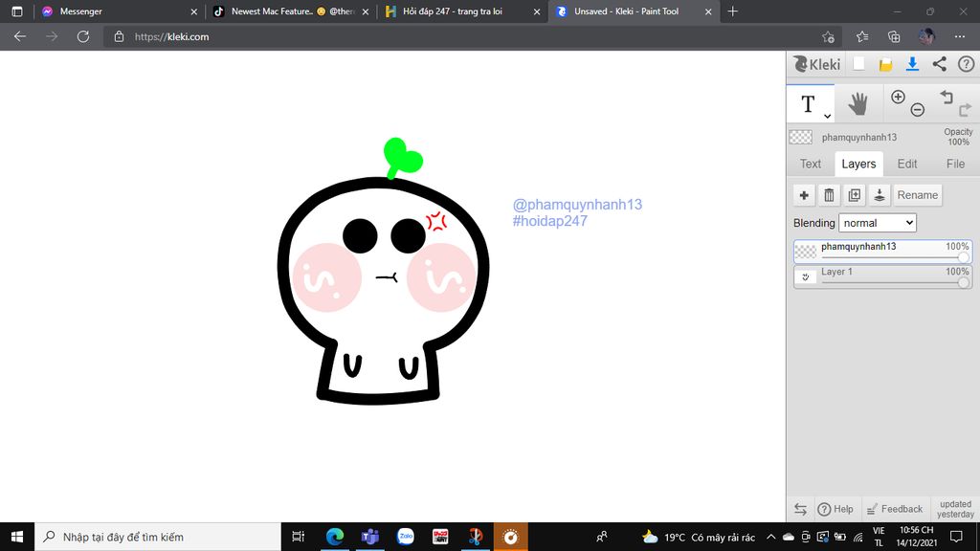This screenshot has height=551, width=980.
Task: Expand the tool selection chevron under Text tool
Action: point(827,116)
